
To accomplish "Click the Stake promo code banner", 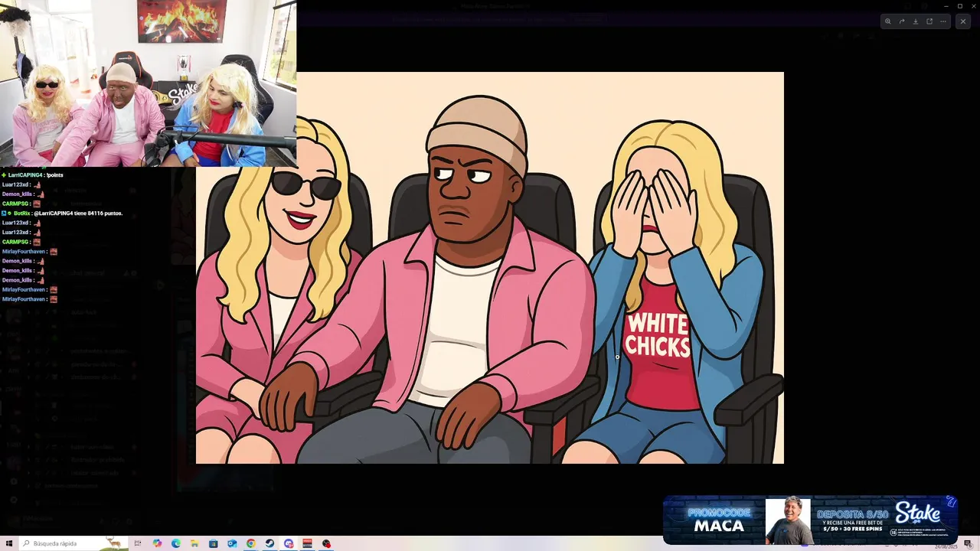I will tap(810, 520).
